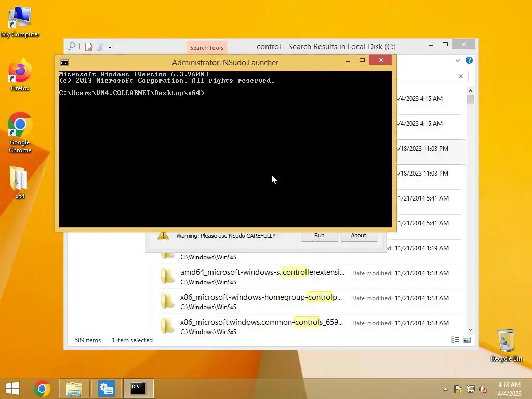Minimize the NSudo.Launcher command window
532x399 pixels.
point(348,60)
